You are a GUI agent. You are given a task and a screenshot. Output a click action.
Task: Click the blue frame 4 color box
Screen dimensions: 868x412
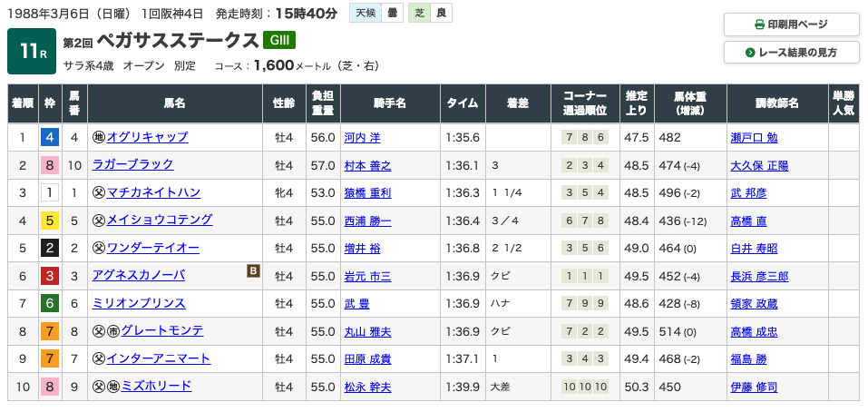click(x=50, y=138)
